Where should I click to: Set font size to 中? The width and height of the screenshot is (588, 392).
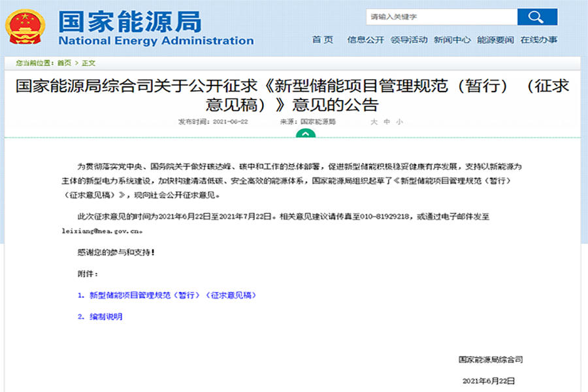click(x=387, y=122)
